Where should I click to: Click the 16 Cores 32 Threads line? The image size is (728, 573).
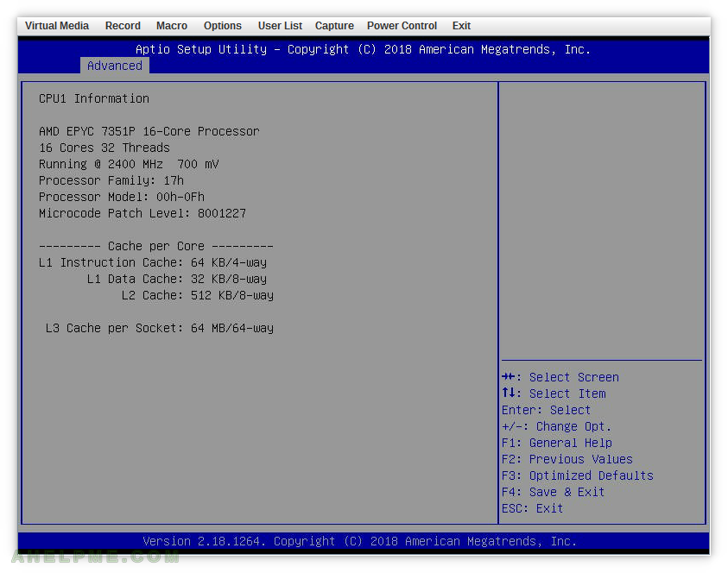pyautogui.click(x=104, y=148)
